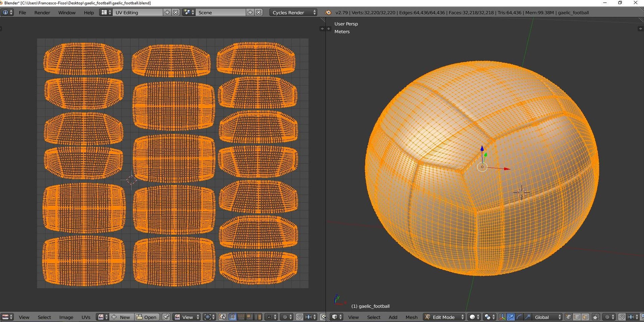Open the UV pivot point selector
Screen dimensions: 644x322
(209, 317)
